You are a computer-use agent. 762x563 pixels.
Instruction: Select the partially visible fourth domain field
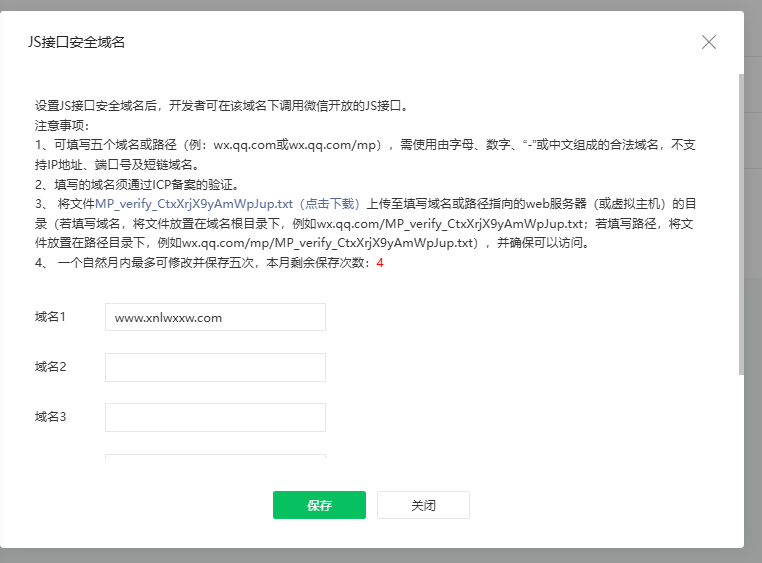215,457
